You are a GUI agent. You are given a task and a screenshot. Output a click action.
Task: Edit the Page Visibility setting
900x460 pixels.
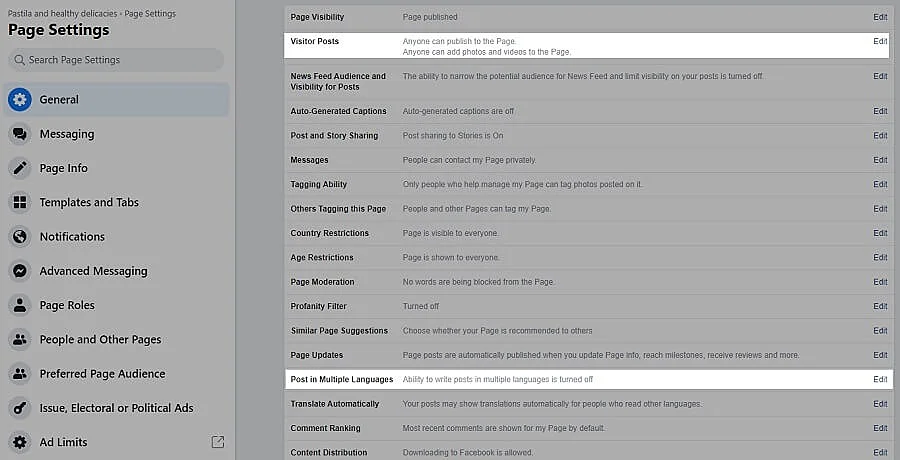[x=880, y=17]
